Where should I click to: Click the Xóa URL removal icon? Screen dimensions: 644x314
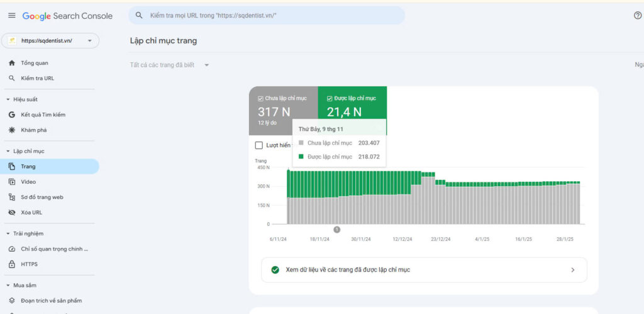11,213
